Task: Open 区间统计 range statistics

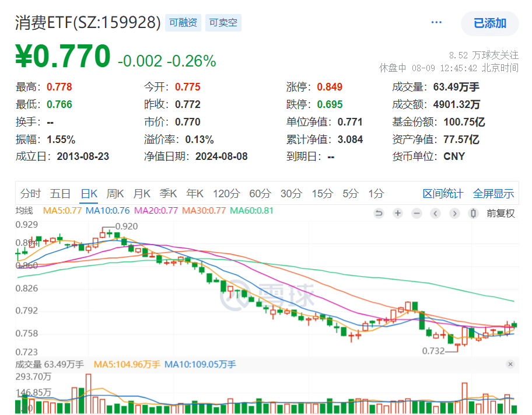Action: coord(443,194)
